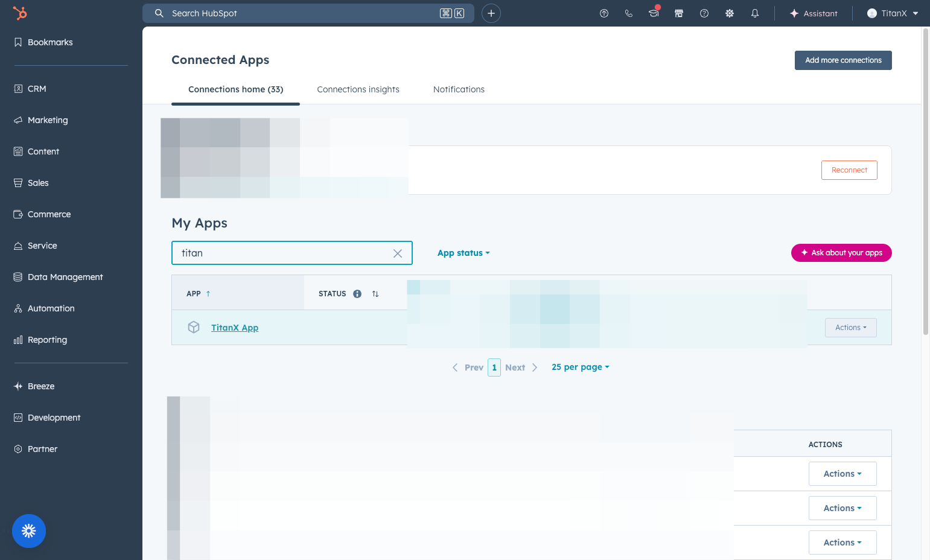The height and width of the screenshot is (560, 930).
Task: Clear the 'titan' search field with X
Action: coord(398,253)
